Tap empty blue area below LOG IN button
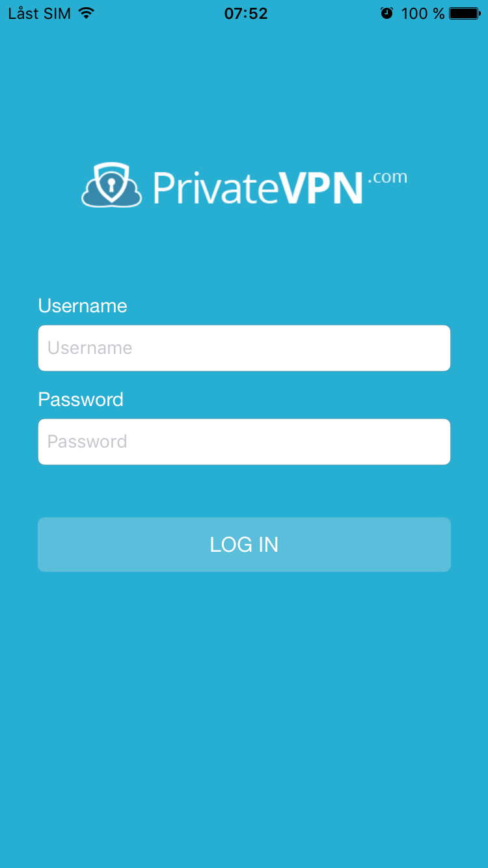This screenshot has width=488, height=868. pos(244,716)
